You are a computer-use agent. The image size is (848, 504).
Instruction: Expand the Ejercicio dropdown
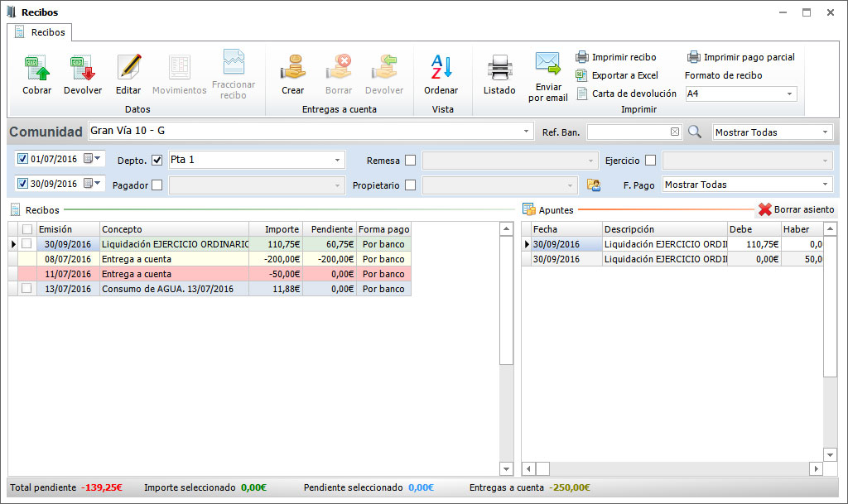point(826,161)
